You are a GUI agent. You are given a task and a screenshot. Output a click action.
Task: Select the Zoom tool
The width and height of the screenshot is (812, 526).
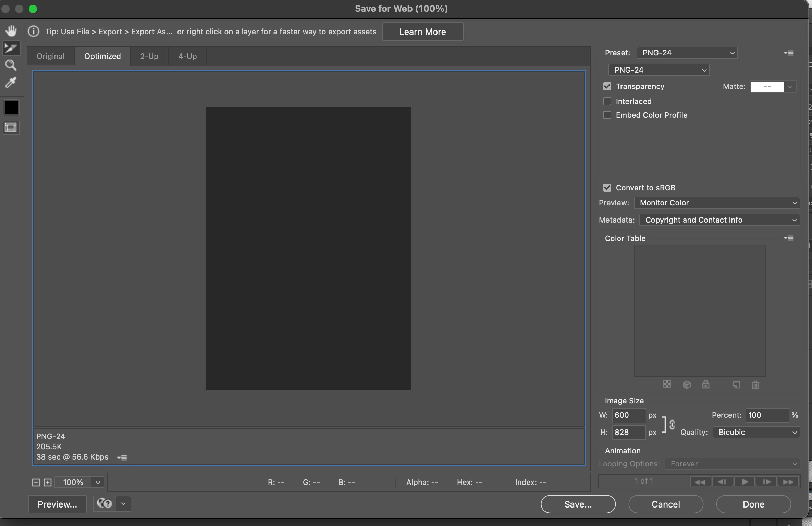11,65
